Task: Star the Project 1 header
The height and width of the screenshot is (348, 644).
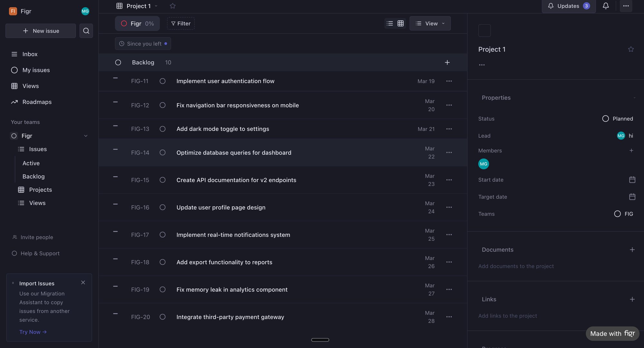Action: click(630, 49)
